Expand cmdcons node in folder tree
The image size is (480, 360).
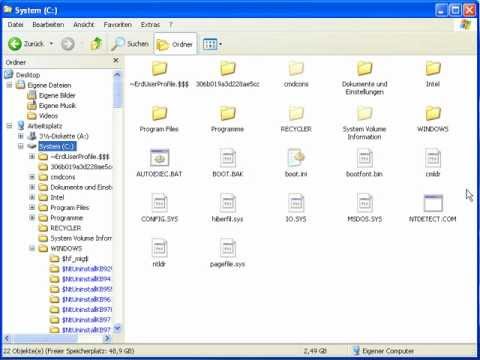pyautogui.click(x=32, y=177)
